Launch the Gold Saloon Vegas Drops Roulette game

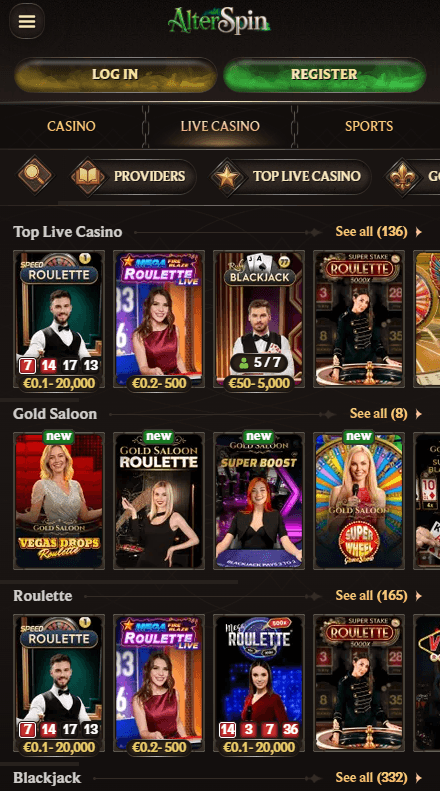(59, 501)
